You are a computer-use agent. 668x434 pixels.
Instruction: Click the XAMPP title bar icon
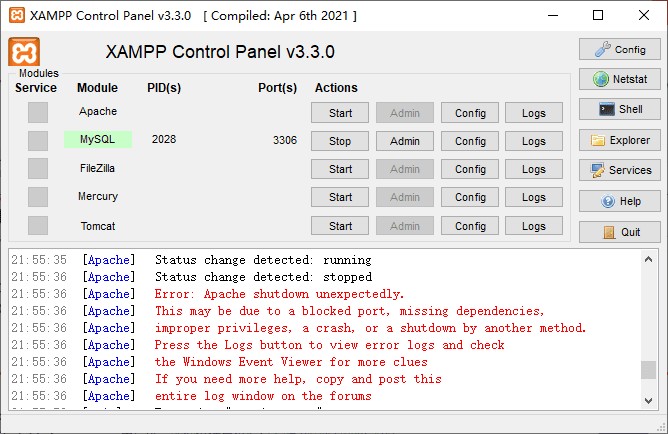point(17,15)
